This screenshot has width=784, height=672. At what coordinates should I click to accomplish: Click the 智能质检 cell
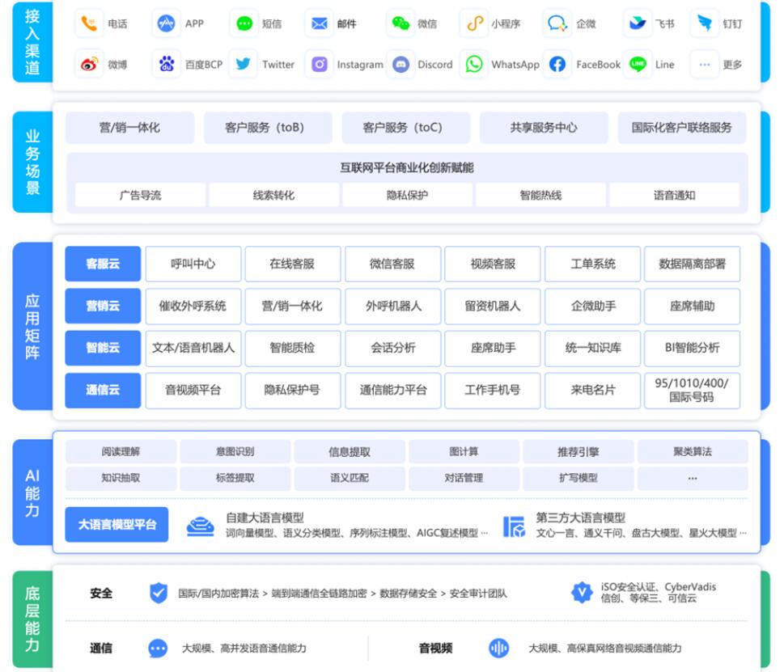[x=293, y=348]
